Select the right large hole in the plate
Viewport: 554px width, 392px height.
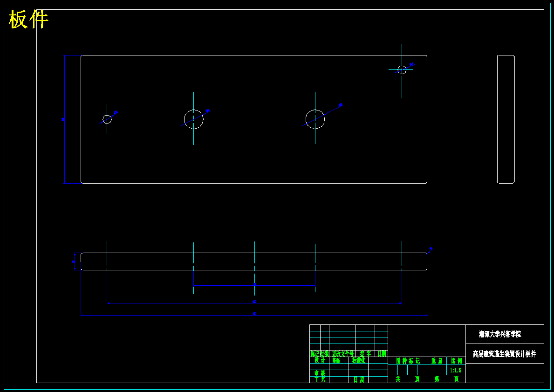point(315,119)
